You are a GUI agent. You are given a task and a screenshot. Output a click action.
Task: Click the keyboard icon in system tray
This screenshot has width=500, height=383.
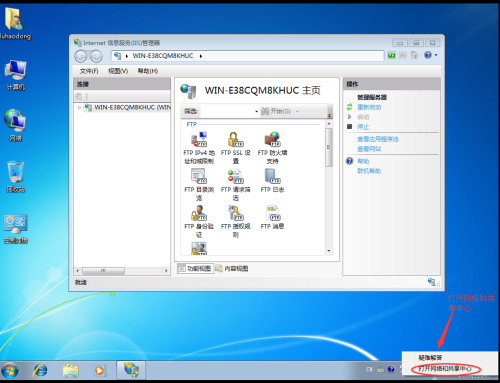(380, 369)
